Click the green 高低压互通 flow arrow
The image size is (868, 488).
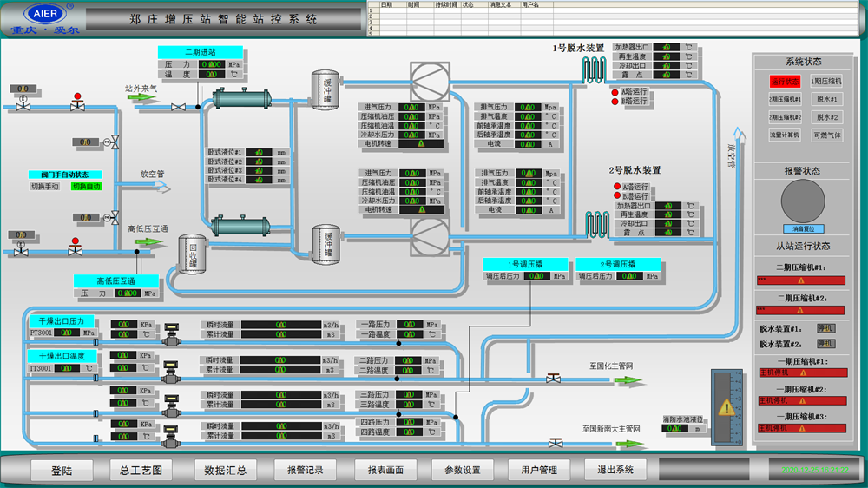[149, 241]
